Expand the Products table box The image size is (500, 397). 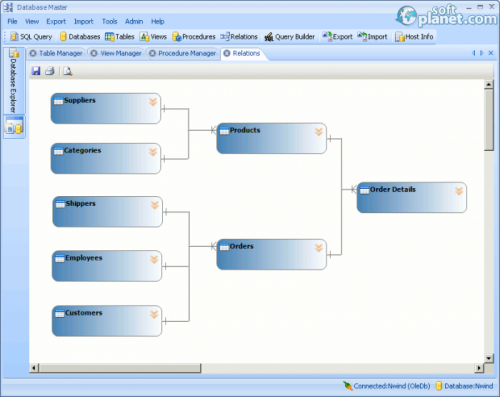319,132
